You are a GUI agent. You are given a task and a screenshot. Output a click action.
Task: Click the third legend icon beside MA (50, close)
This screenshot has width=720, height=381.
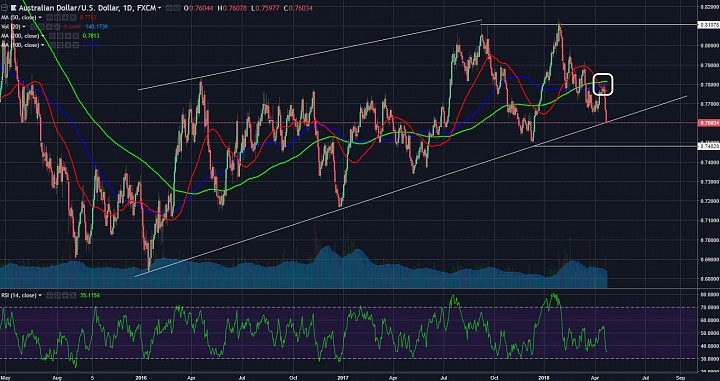(x=65, y=17)
